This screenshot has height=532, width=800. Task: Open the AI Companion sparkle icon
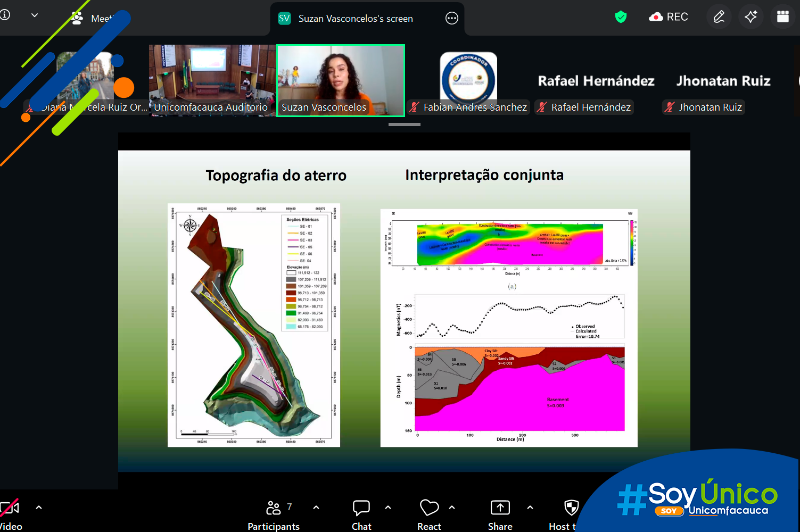point(750,17)
